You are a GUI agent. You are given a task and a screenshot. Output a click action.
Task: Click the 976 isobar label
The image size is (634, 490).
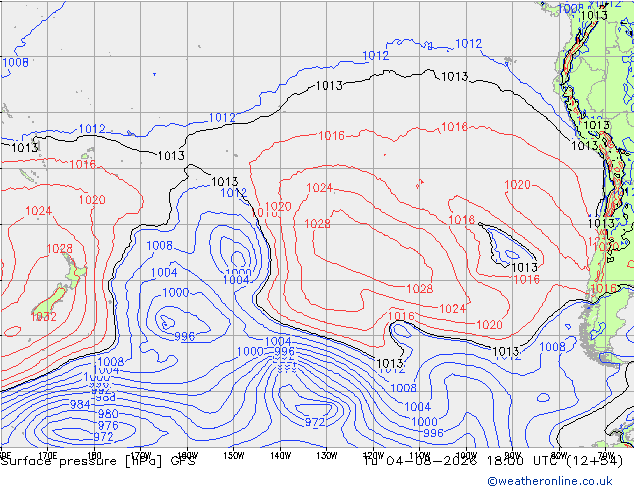pos(108,425)
